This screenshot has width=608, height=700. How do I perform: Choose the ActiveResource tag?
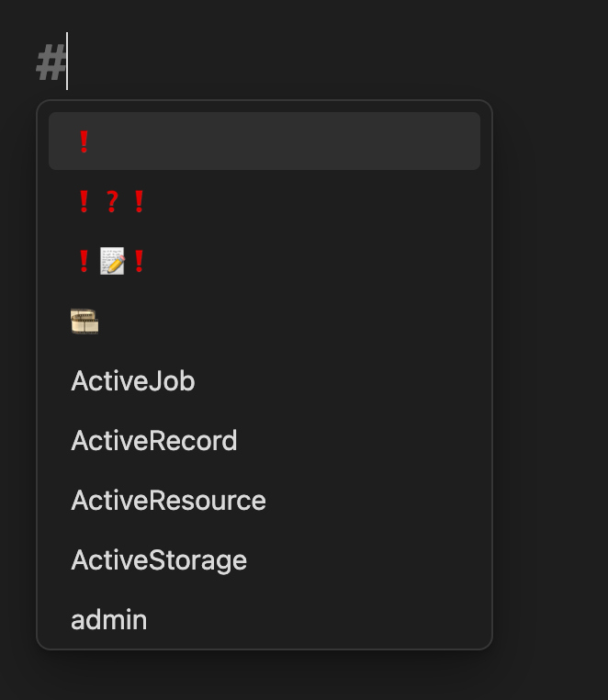pos(168,501)
